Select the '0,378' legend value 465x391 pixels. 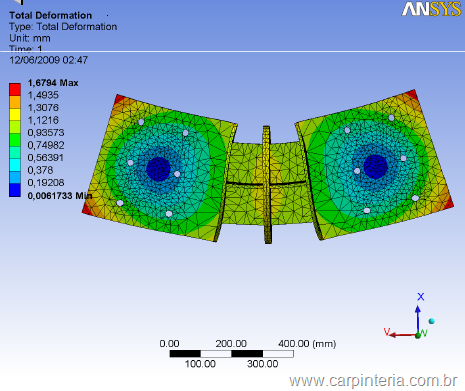tap(40, 170)
